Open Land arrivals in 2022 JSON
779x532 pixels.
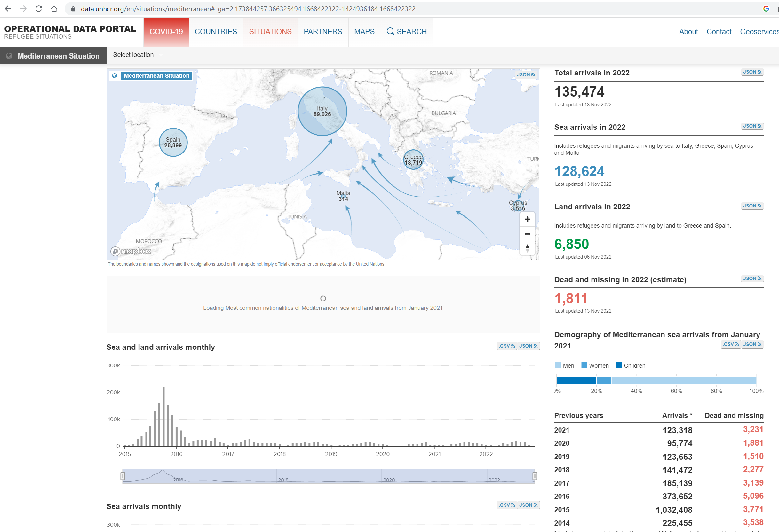point(752,206)
